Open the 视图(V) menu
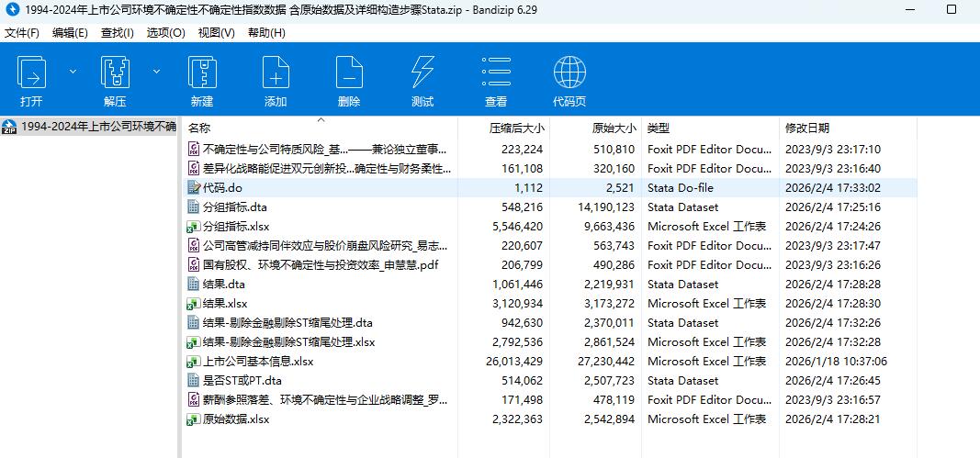The height and width of the screenshot is (458, 980). tap(216, 33)
